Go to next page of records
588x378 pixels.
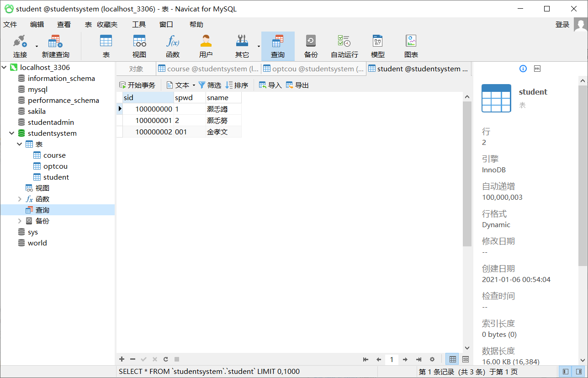(405, 360)
